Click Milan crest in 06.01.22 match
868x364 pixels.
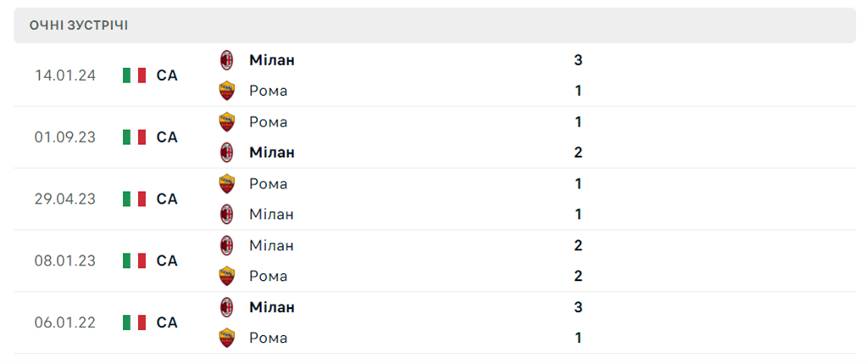point(226,307)
